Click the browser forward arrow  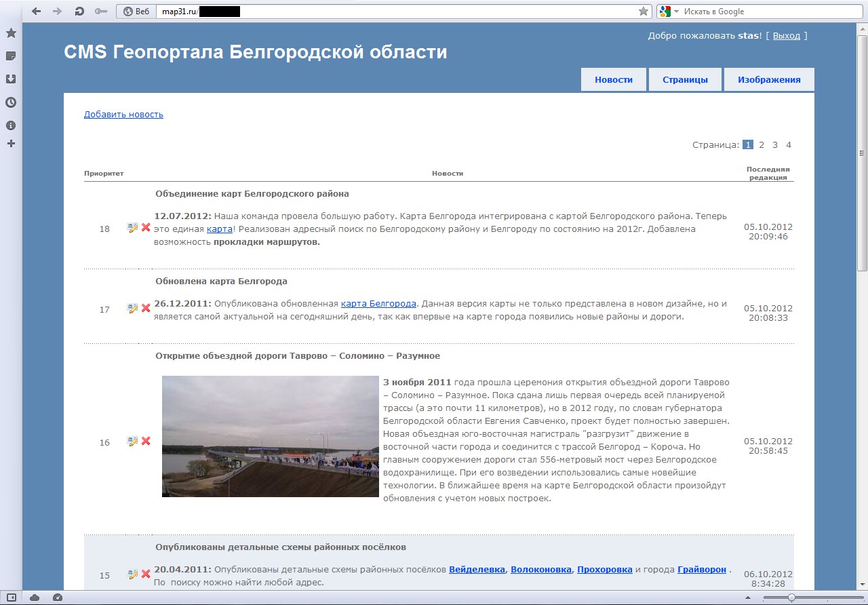point(58,11)
